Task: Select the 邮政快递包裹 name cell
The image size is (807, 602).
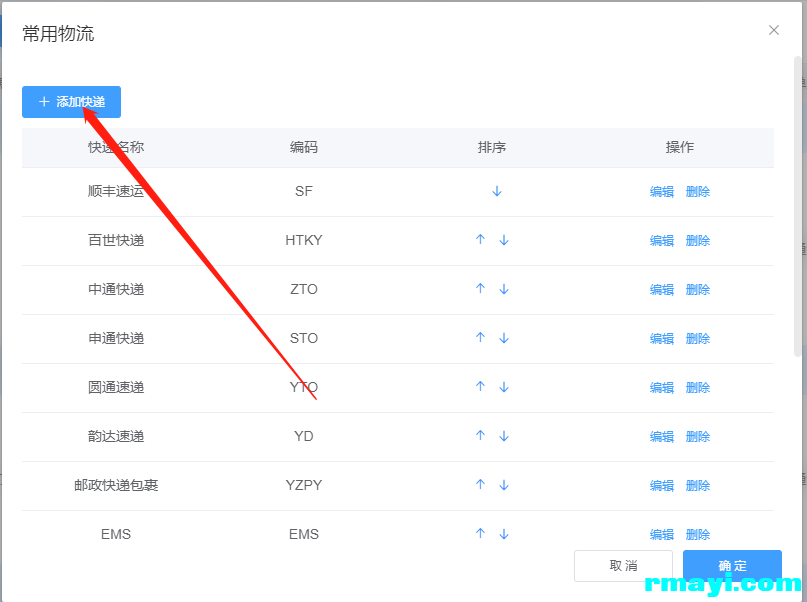Action: click(116, 485)
